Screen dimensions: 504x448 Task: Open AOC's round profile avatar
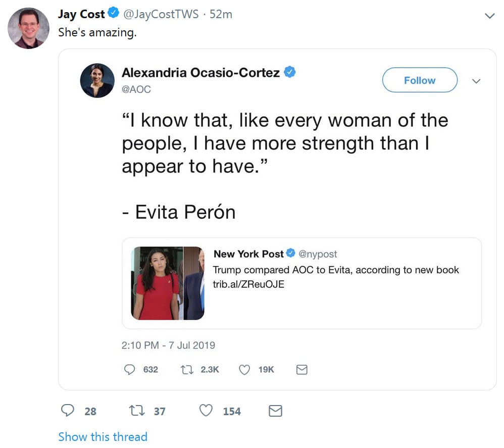[97, 81]
